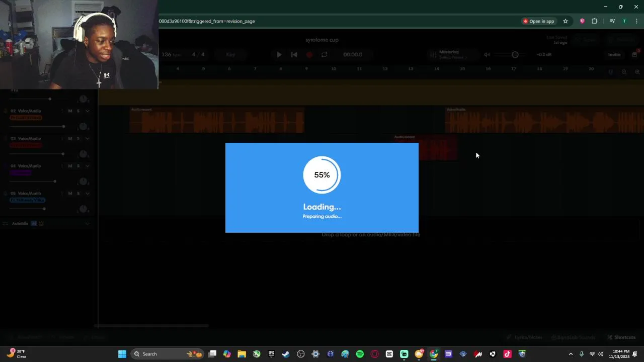Expand track 02 with its chevron
Viewport: 644px width, 362px height.
coord(88,111)
